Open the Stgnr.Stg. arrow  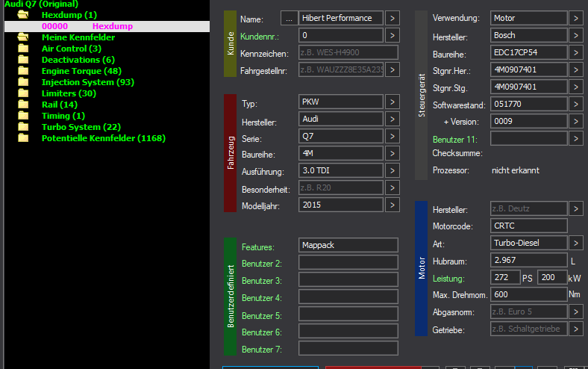pos(576,87)
